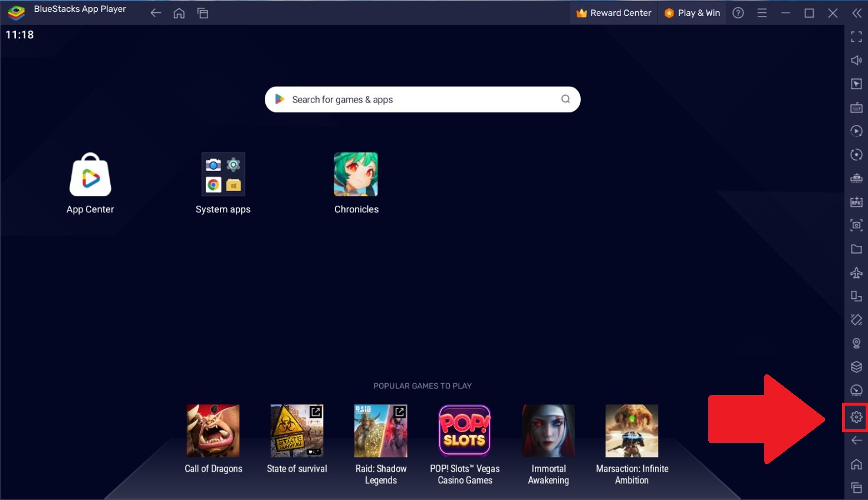The image size is (868, 500).
Task: Open the Immortal Awakening game thumbnail
Action: tap(548, 431)
